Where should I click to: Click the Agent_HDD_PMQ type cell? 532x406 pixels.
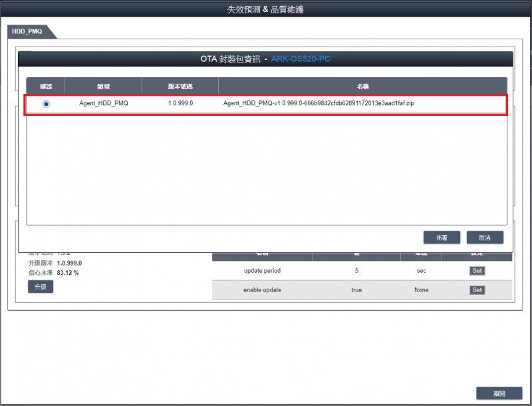pyautogui.click(x=103, y=104)
